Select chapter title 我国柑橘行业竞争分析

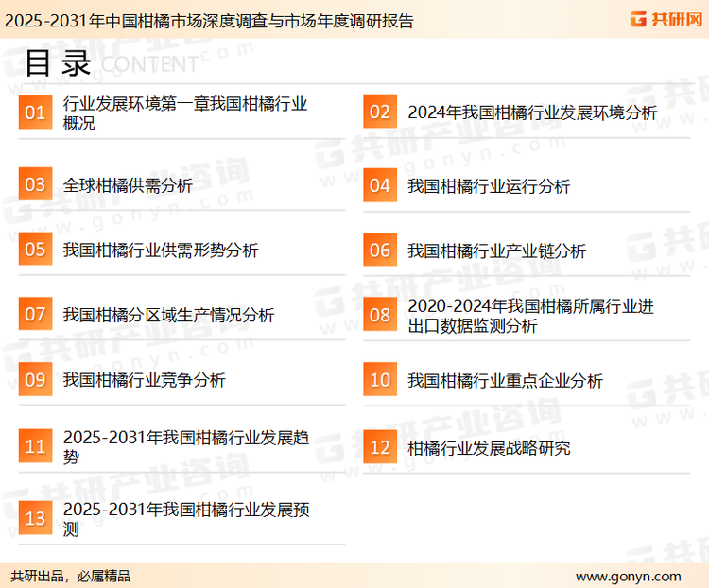[144, 379]
